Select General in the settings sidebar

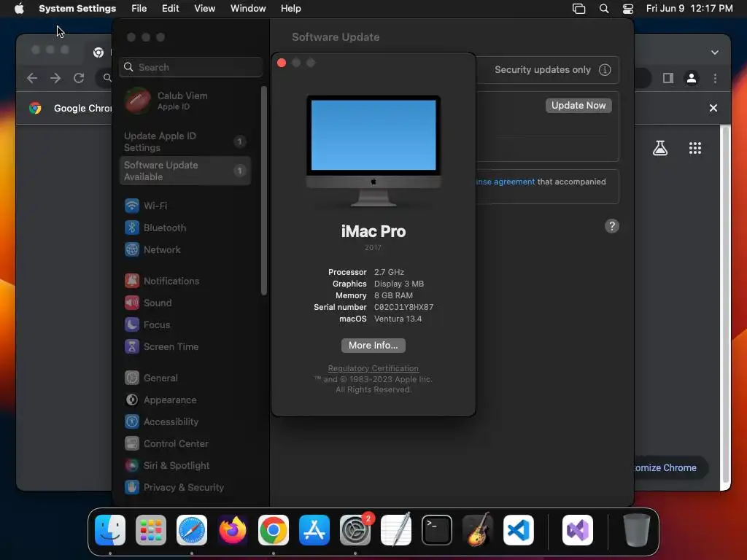click(185, 378)
